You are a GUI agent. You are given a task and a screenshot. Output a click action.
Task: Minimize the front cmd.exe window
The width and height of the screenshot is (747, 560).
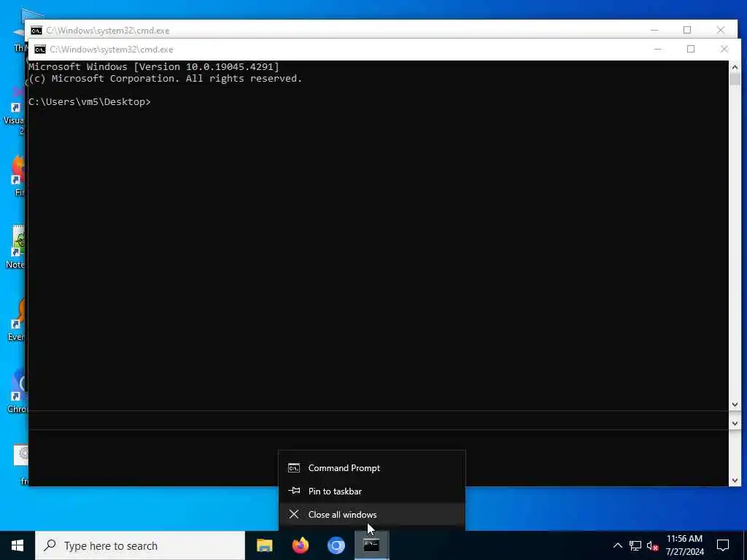point(658,49)
